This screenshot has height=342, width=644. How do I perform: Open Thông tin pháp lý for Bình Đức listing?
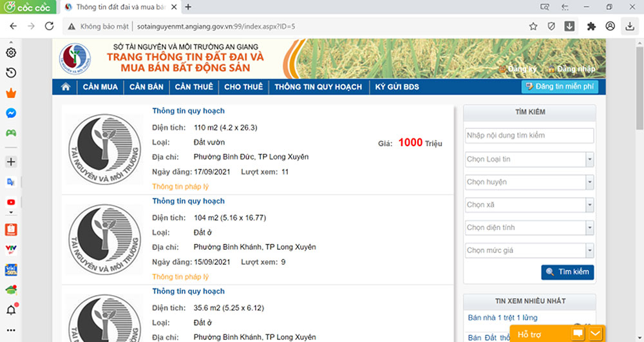point(180,186)
